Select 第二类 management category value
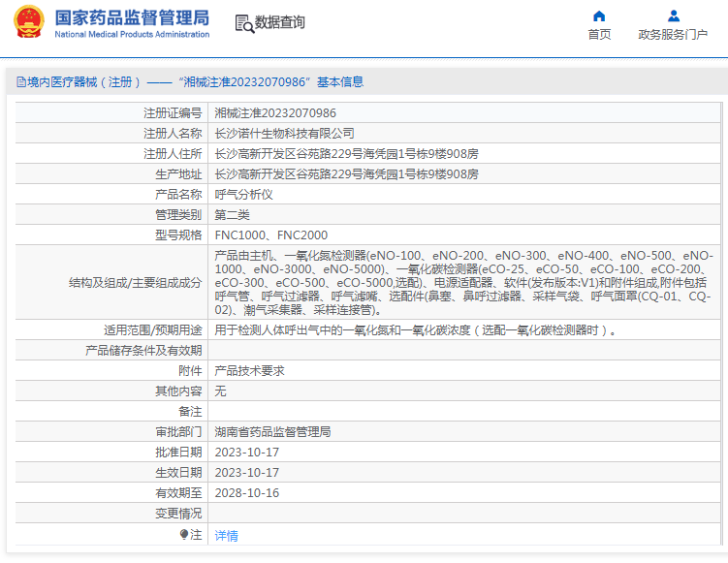This screenshot has width=728, height=563. pyautogui.click(x=232, y=215)
